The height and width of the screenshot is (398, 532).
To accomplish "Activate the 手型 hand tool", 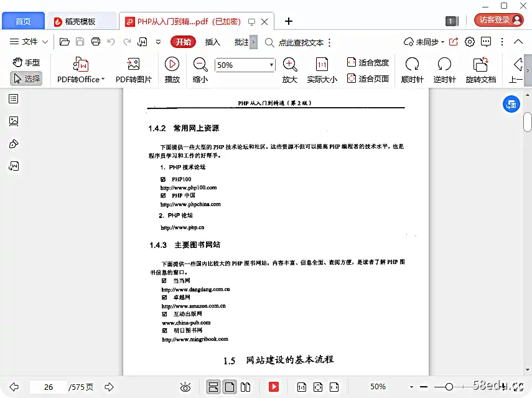I will (x=26, y=62).
